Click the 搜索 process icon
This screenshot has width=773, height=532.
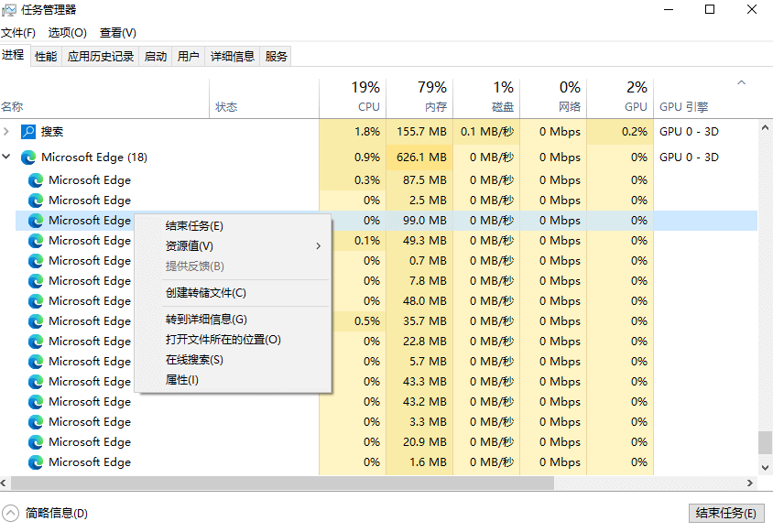pyautogui.click(x=27, y=131)
